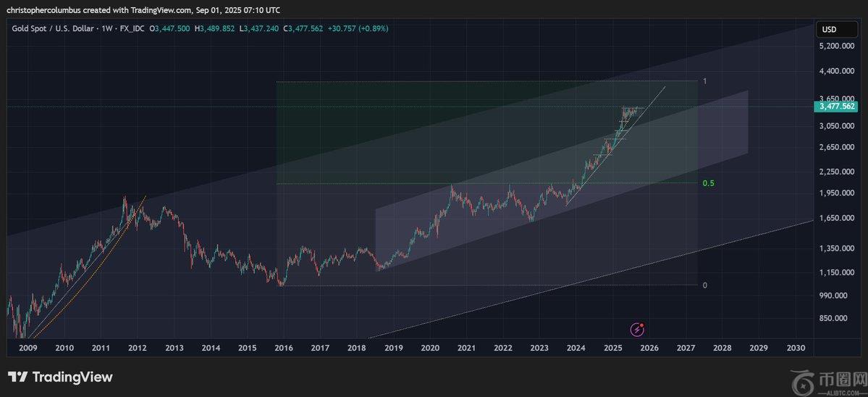
Task: Click the 2030 label on time axis
Action: click(795, 348)
